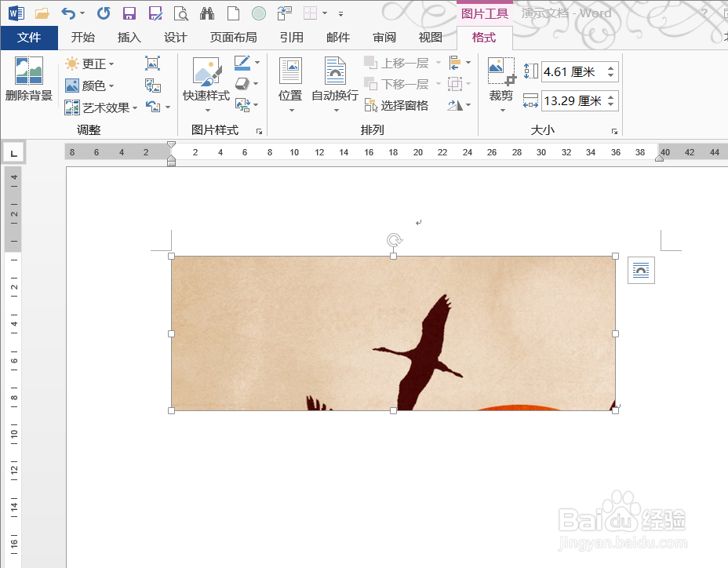Switch to the 插入 (Insert) ribbon tab

130,37
